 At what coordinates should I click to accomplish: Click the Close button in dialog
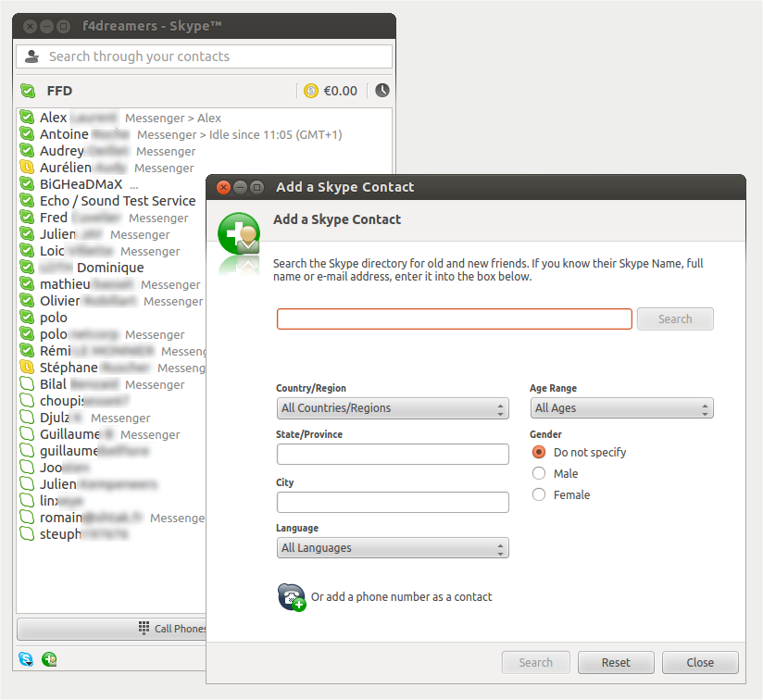coord(700,663)
